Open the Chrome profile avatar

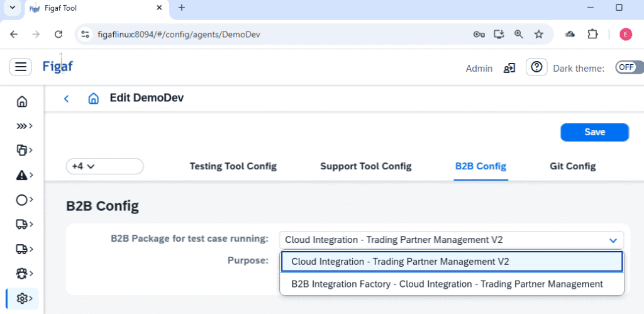(626, 35)
